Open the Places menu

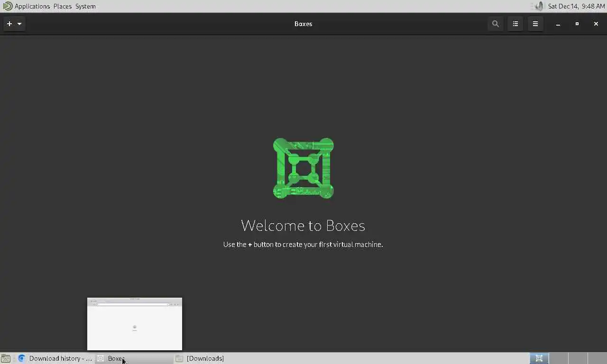click(x=62, y=6)
